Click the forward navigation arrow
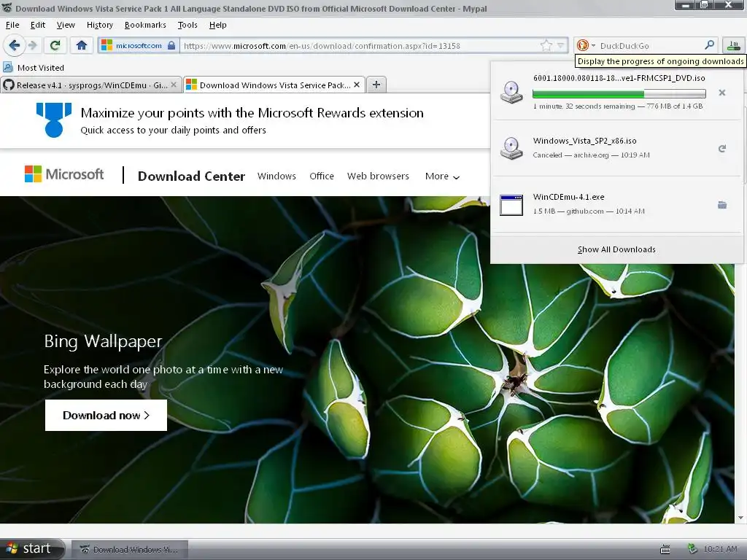 [33, 45]
